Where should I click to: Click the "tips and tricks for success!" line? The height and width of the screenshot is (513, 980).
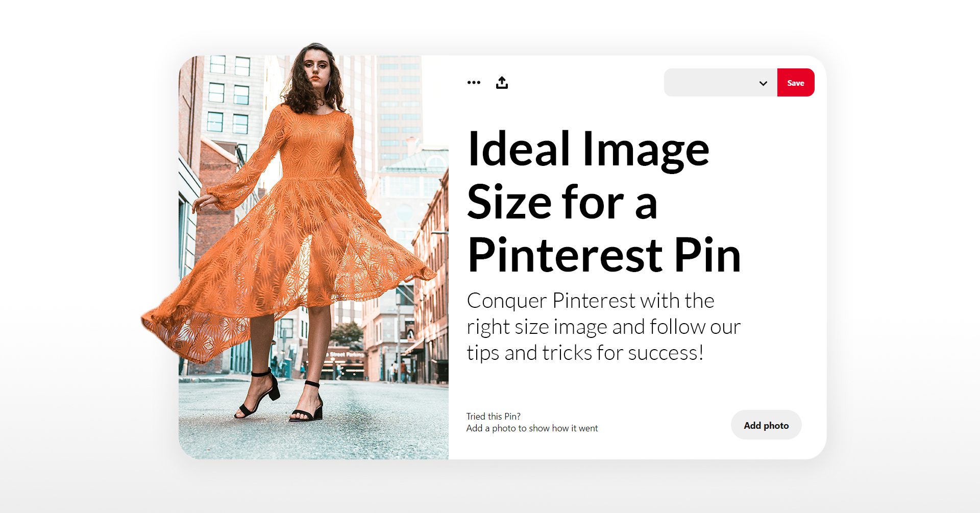[585, 353]
